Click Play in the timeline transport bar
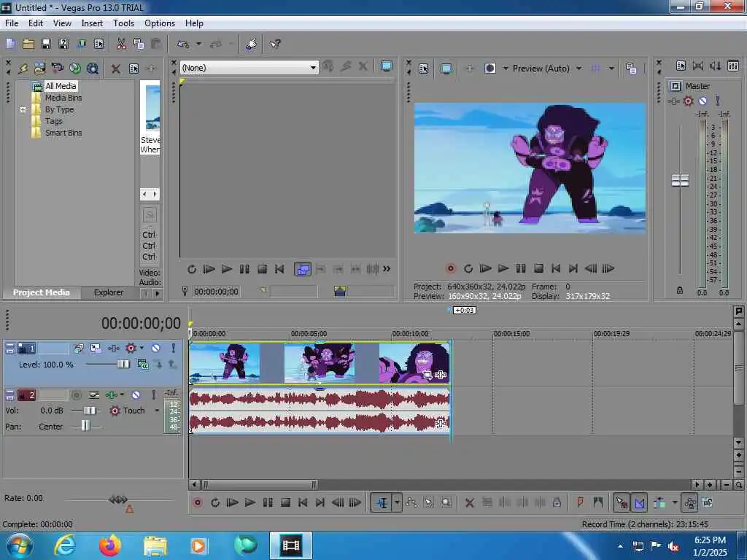Viewport: 747px width, 560px height. point(249,502)
